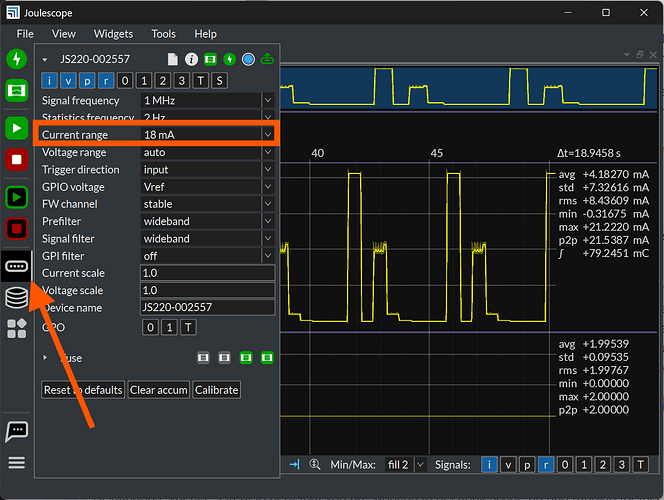This screenshot has height=500, width=664.
Task: Start recording with the outlined green play icon
Action: click(x=17, y=197)
